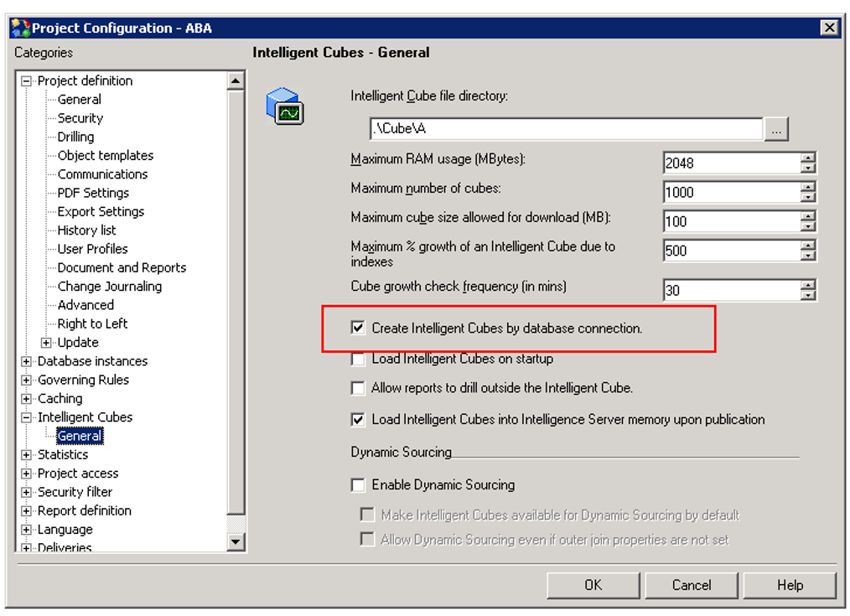Open the browse (...) button for cube file directory
850x616 pixels.
tap(776, 128)
